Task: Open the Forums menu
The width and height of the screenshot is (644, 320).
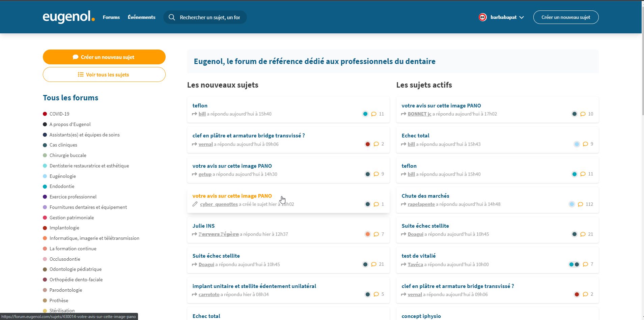Action: pos(111,17)
